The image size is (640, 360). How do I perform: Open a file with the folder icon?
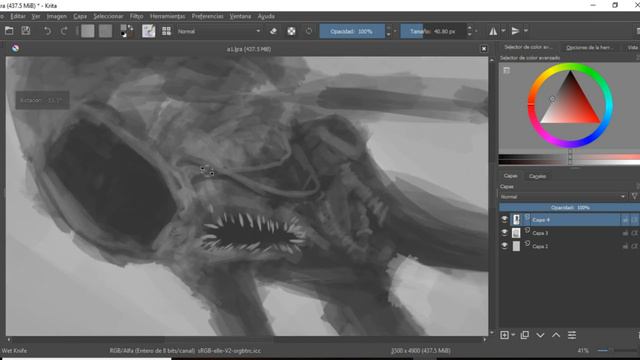(9, 31)
